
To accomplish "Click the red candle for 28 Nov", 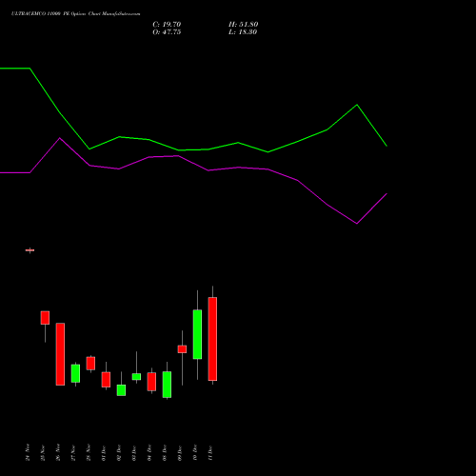I will click(x=90, y=364).
